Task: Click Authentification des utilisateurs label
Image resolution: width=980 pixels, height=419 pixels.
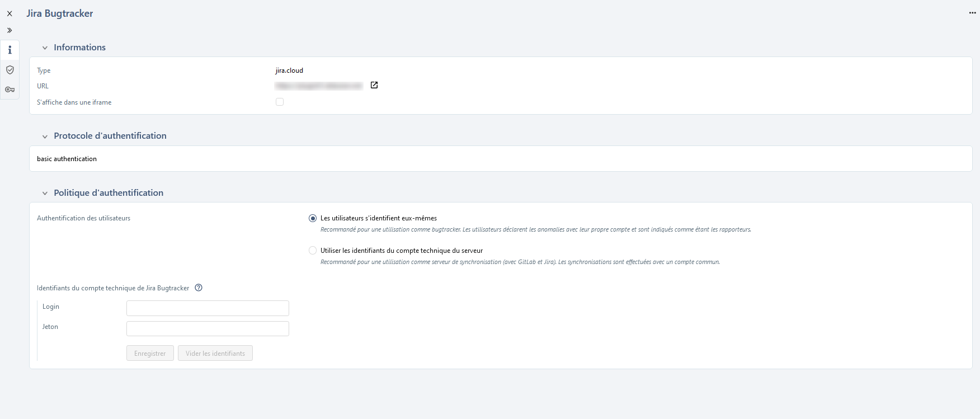Action: coord(83,218)
